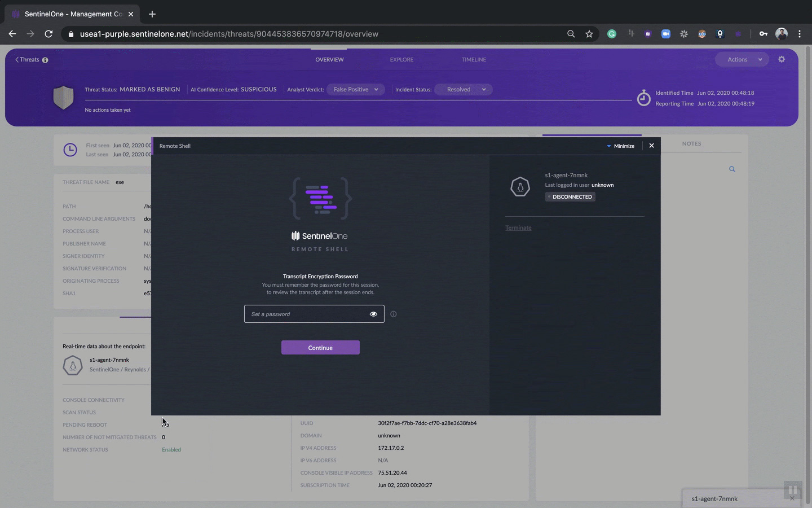Click the Grammarly extension icon
Image resolution: width=812 pixels, height=508 pixels.
[x=611, y=34]
